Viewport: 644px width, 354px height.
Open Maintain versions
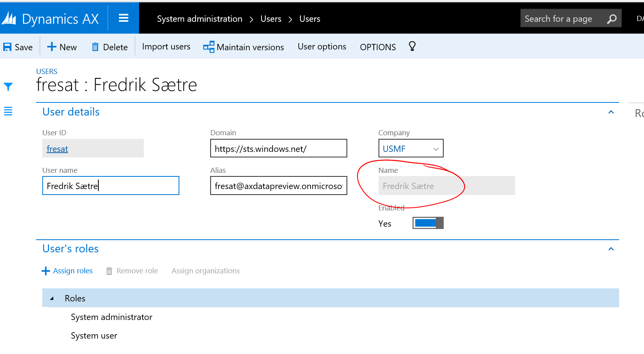243,47
